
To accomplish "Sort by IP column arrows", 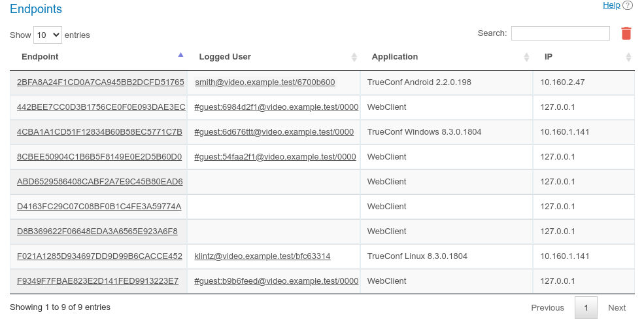I will point(628,57).
